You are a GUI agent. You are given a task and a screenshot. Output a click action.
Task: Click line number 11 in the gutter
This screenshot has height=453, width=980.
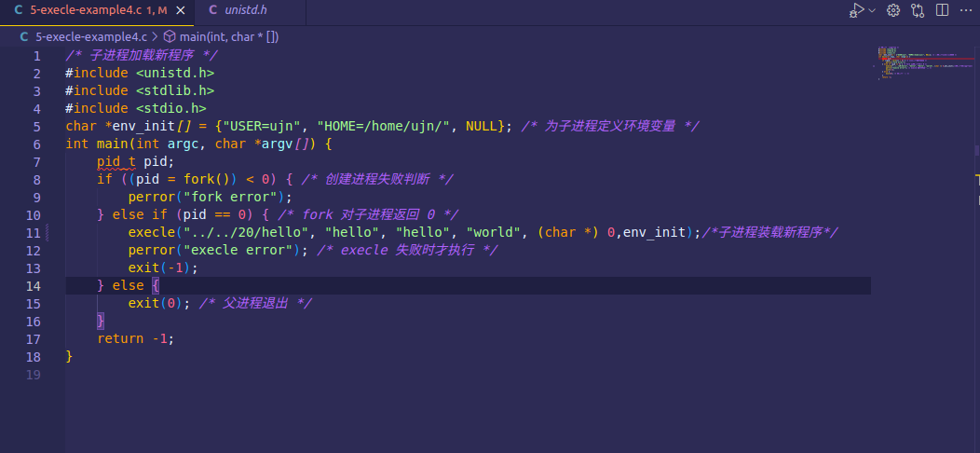point(34,233)
